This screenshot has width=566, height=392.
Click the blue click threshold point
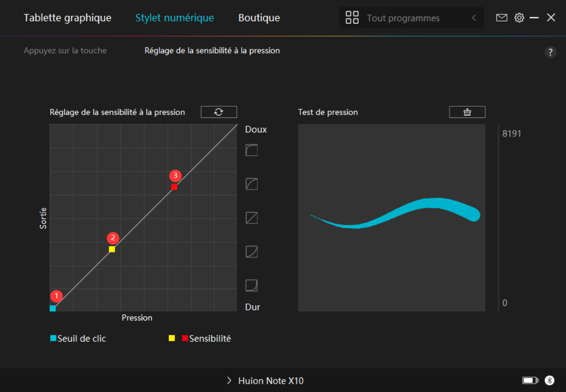[53, 308]
